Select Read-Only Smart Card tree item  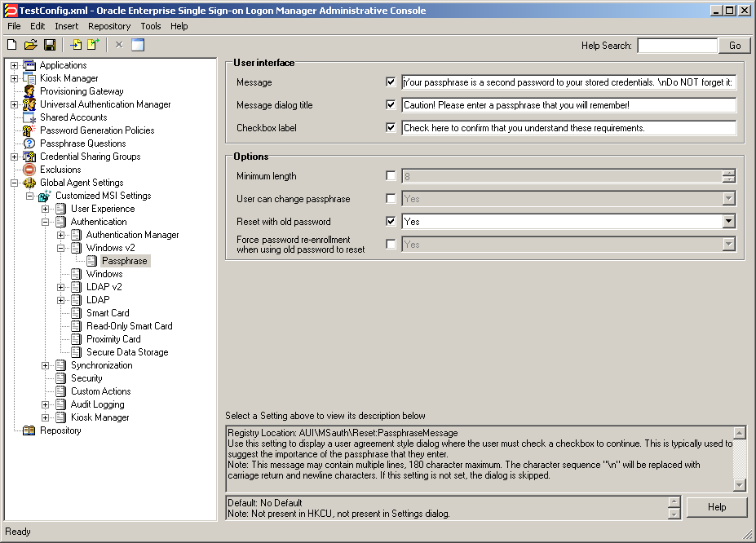129,326
